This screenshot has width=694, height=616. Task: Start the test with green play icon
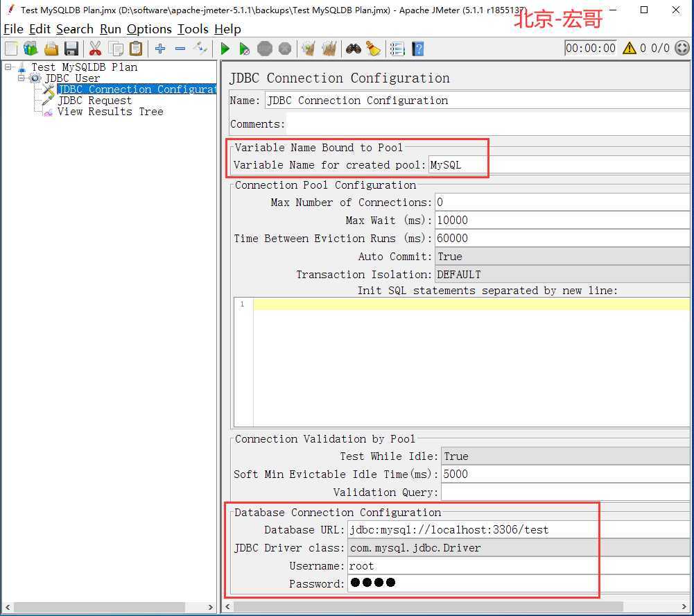tap(225, 49)
